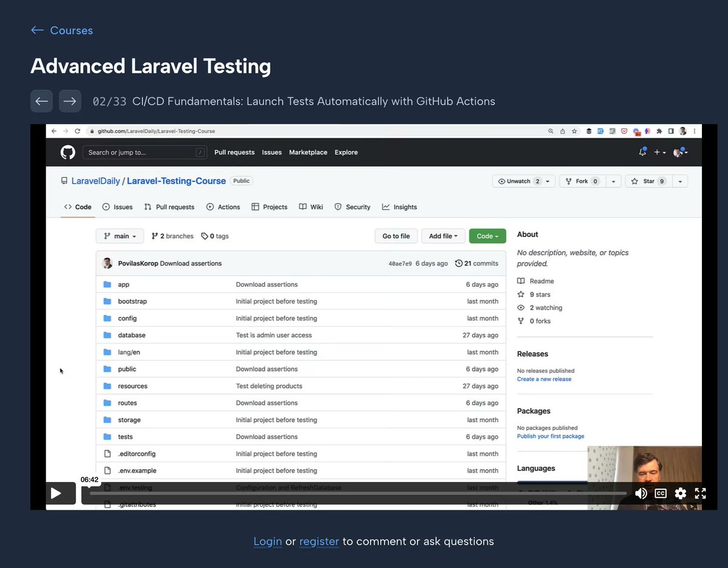Click Create a new release link

point(544,379)
